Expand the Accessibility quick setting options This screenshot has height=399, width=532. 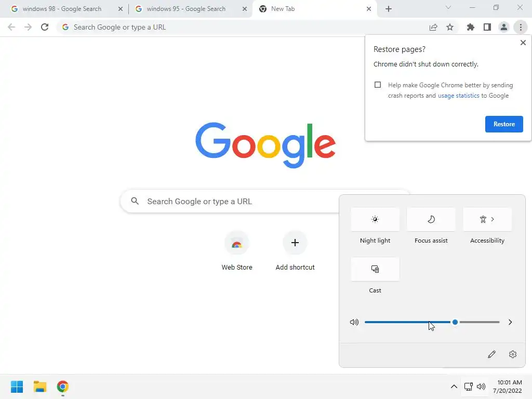493,219
